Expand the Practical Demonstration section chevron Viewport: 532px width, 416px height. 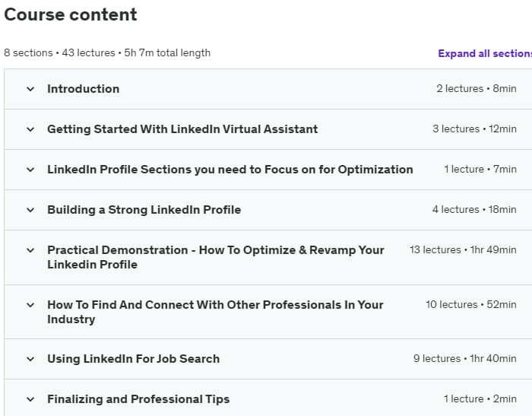(30, 250)
